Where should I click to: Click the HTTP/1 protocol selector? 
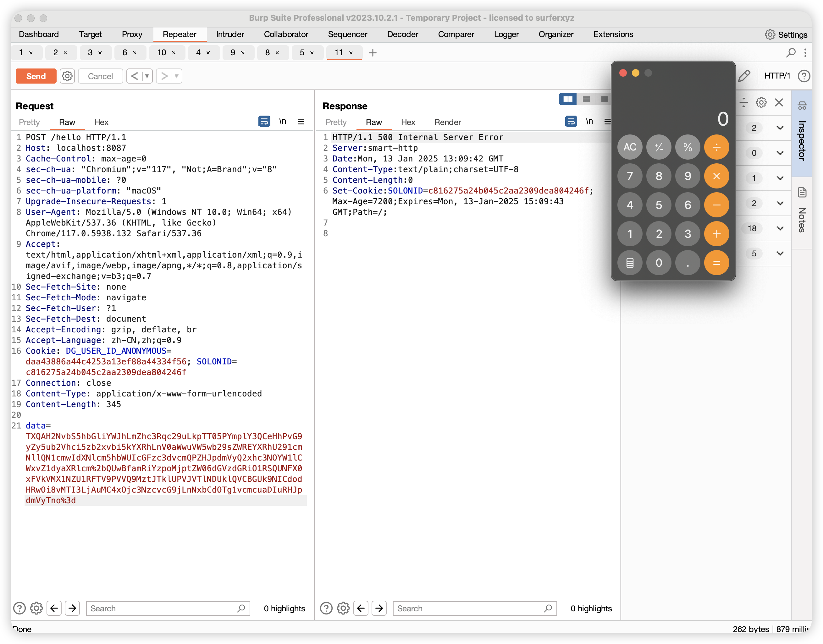[x=777, y=76]
